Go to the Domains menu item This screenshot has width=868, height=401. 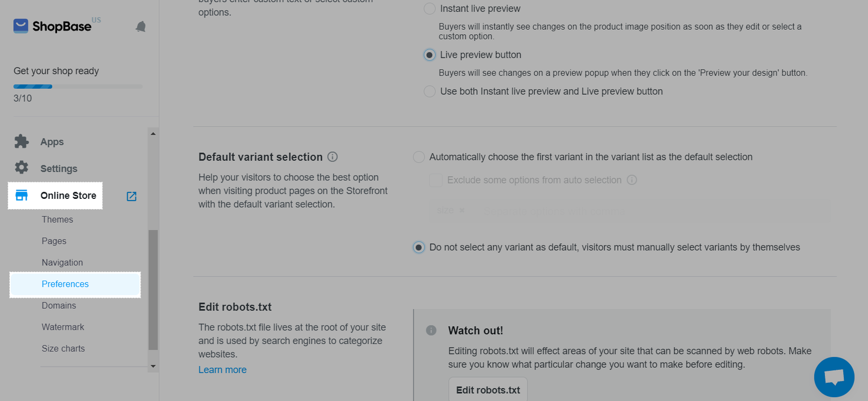coord(59,306)
